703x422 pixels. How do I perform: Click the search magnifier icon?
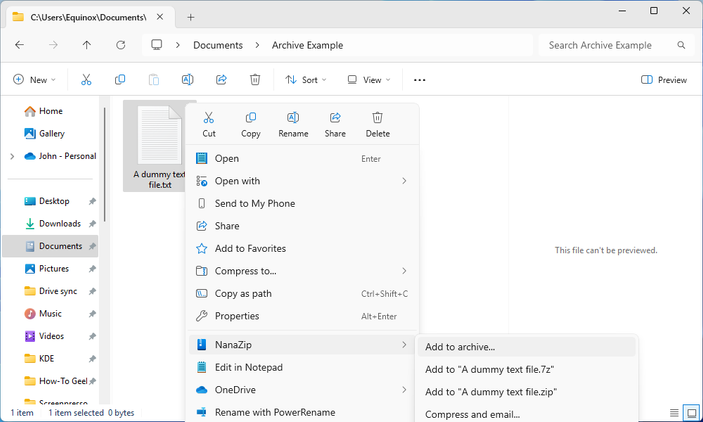[681, 45]
